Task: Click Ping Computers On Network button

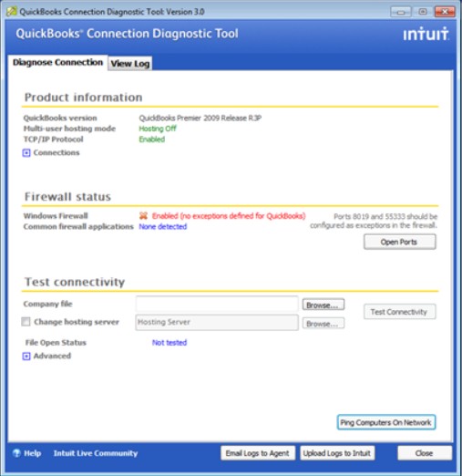Action: [x=385, y=422]
